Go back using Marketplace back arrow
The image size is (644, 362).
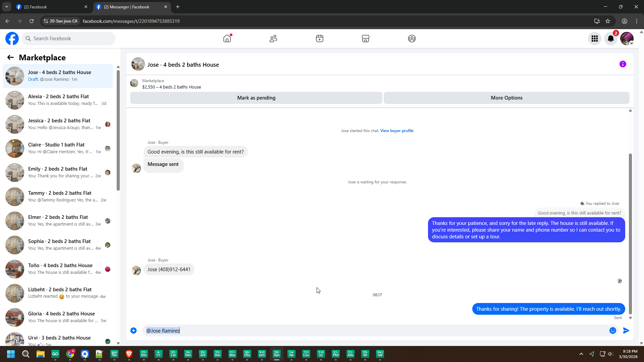pyautogui.click(x=10, y=58)
